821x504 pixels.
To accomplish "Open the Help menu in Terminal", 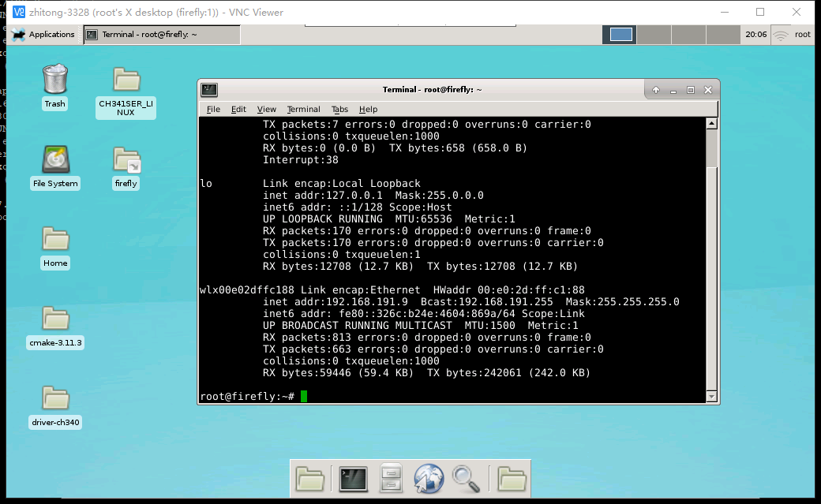I will [x=368, y=109].
